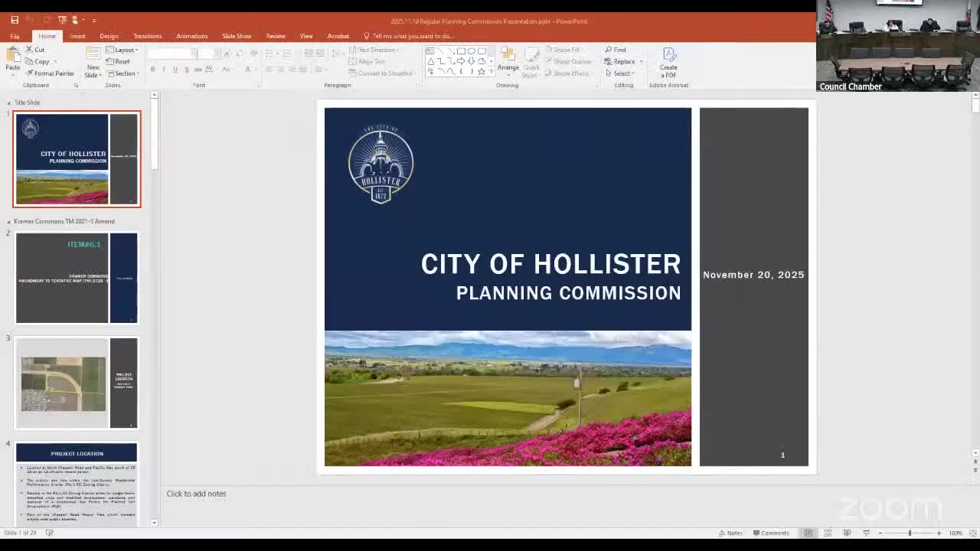980x551 pixels.
Task: Open the Arrange shapes tool
Action: tap(508, 61)
